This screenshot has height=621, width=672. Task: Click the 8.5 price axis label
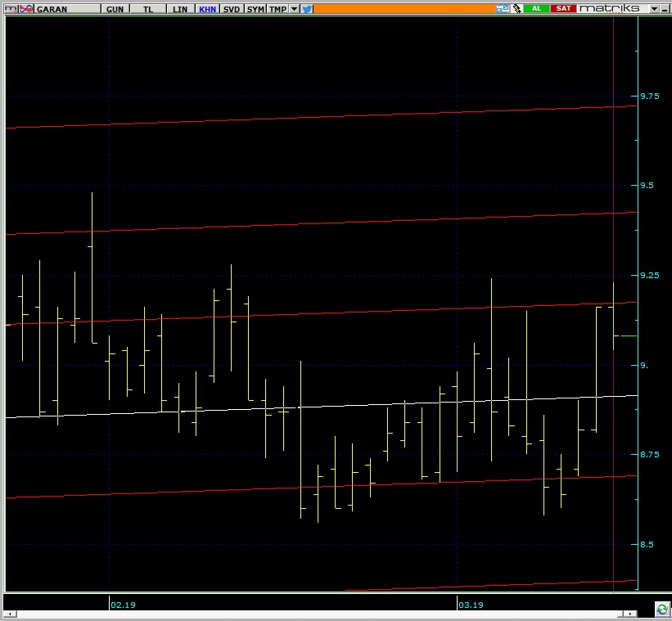(647, 545)
